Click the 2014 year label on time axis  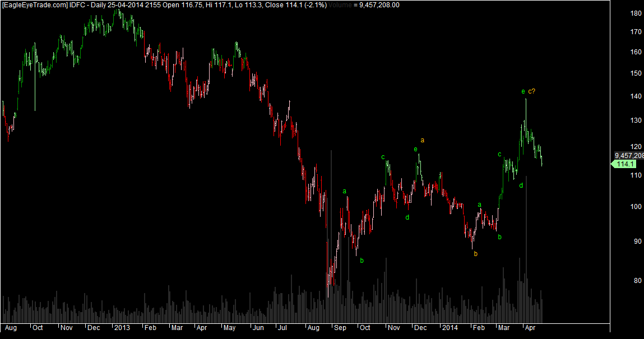coord(450,327)
